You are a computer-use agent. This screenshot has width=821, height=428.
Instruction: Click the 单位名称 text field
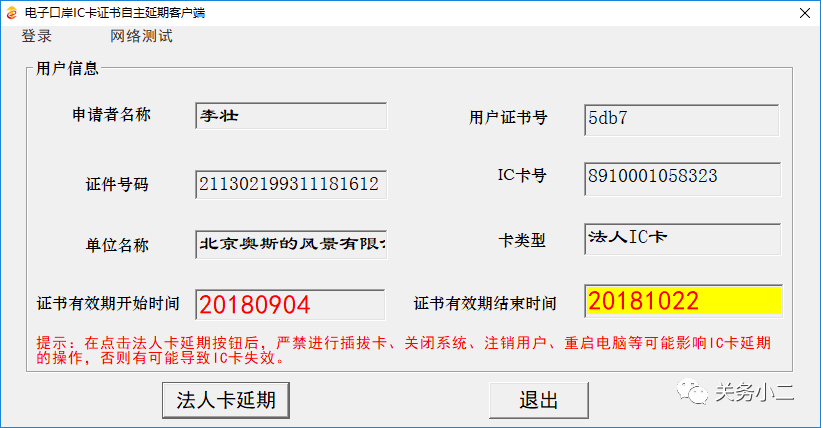[291, 244]
